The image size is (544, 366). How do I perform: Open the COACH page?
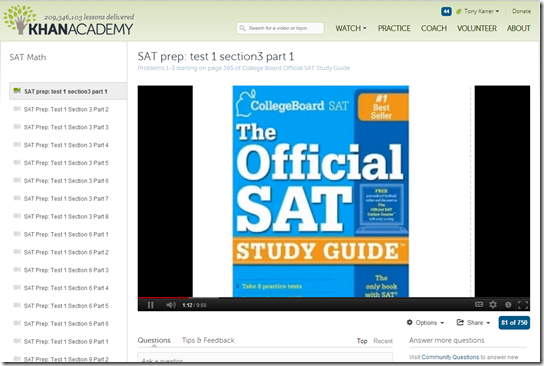pyautogui.click(x=434, y=28)
